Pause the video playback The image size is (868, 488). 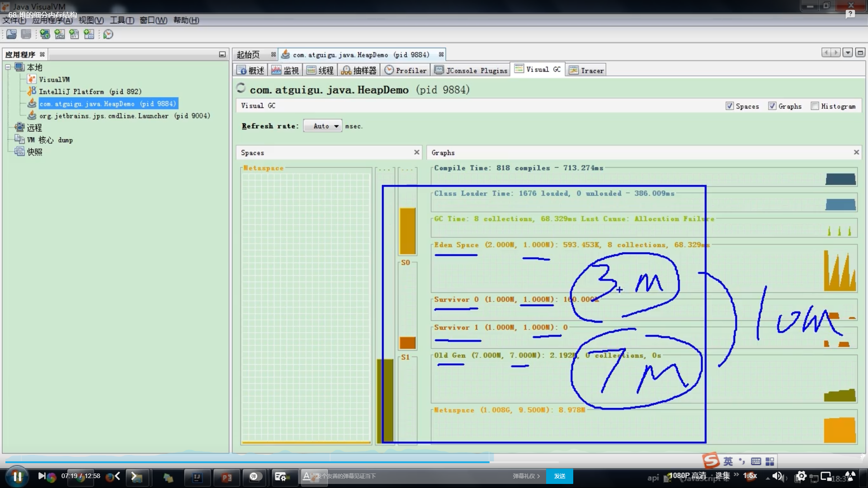click(x=17, y=476)
